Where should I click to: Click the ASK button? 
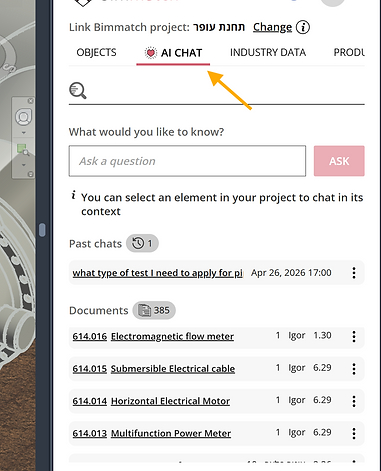point(339,161)
